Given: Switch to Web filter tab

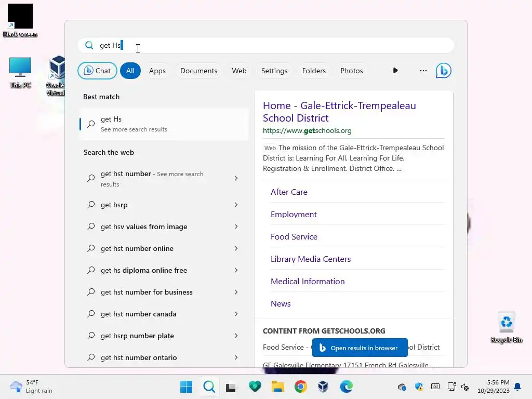Looking at the screenshot, I should (x=239, y=71).
